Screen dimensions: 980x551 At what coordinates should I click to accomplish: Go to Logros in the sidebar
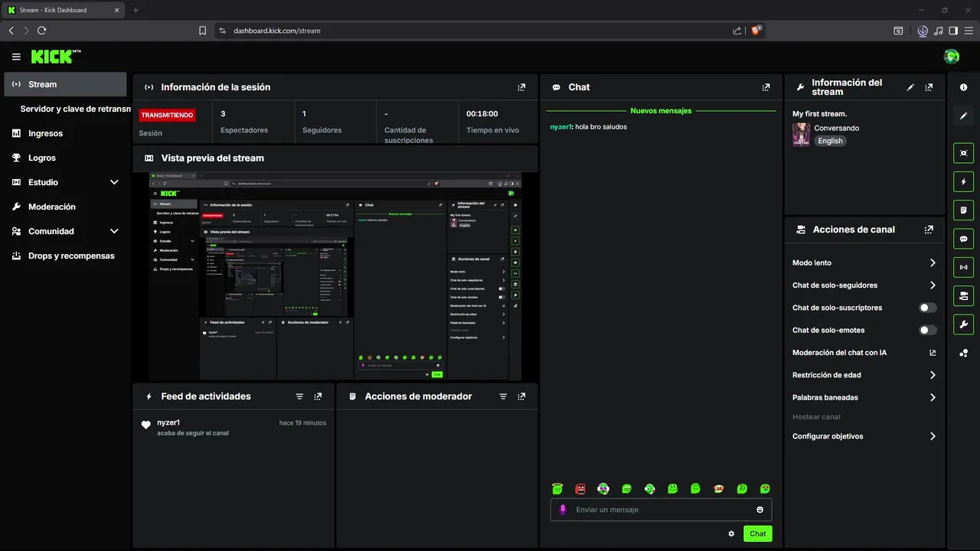pos(65,158)
